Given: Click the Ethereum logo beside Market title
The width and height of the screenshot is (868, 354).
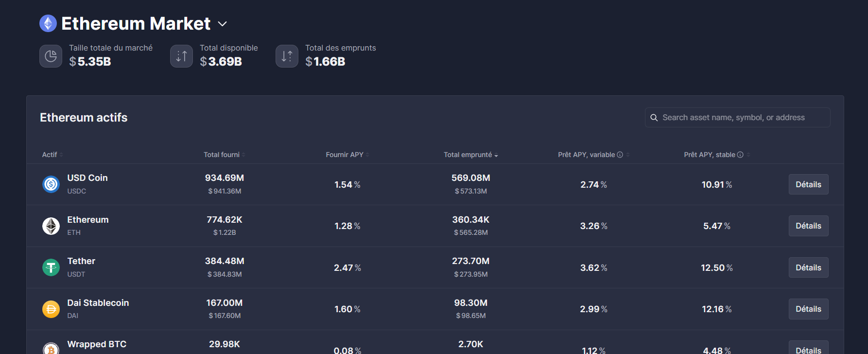Looking at the screenshot, I should pyautogui.click(x=48, y=23).
